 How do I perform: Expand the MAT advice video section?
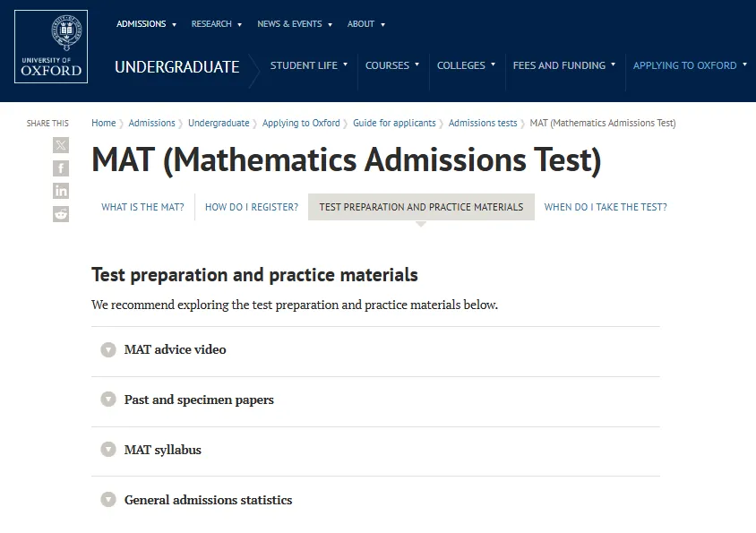[x=375, y=349]
